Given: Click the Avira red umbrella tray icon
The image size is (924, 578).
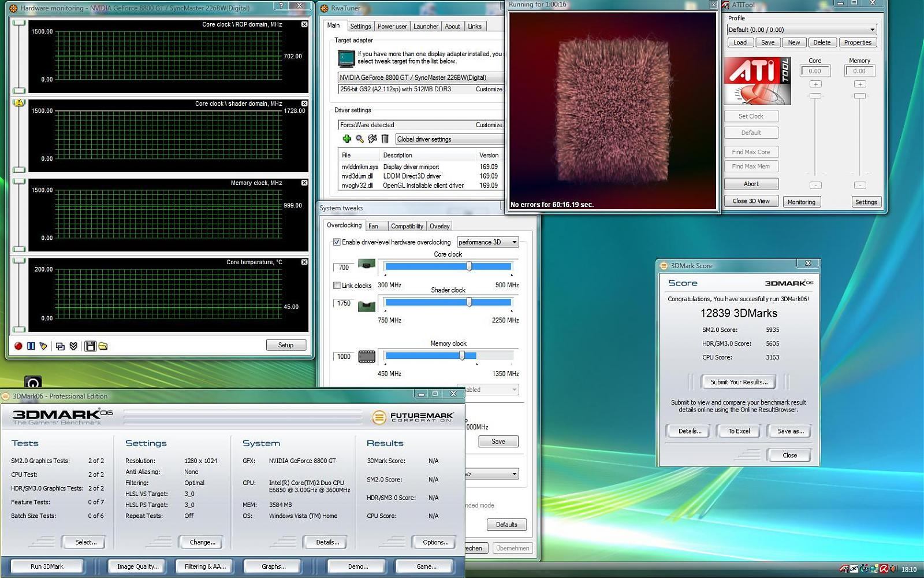Looking at the screenshot, I should point(884,569).
